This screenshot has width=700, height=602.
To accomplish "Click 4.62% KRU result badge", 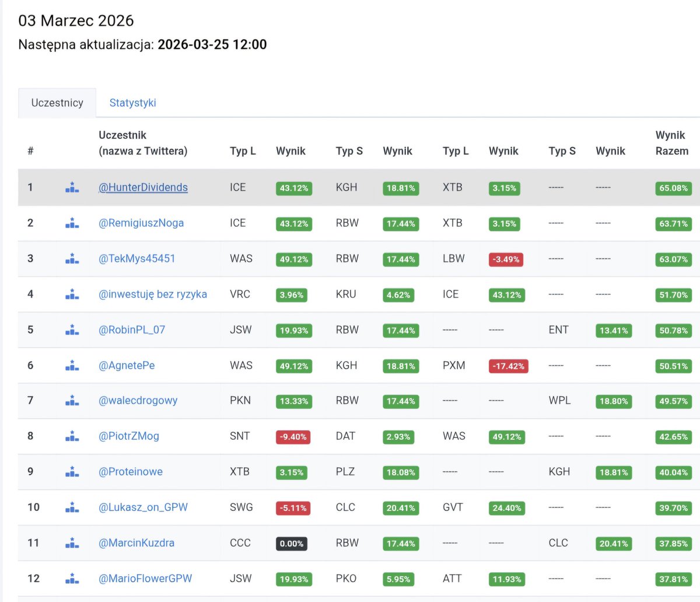I will 399,295.
